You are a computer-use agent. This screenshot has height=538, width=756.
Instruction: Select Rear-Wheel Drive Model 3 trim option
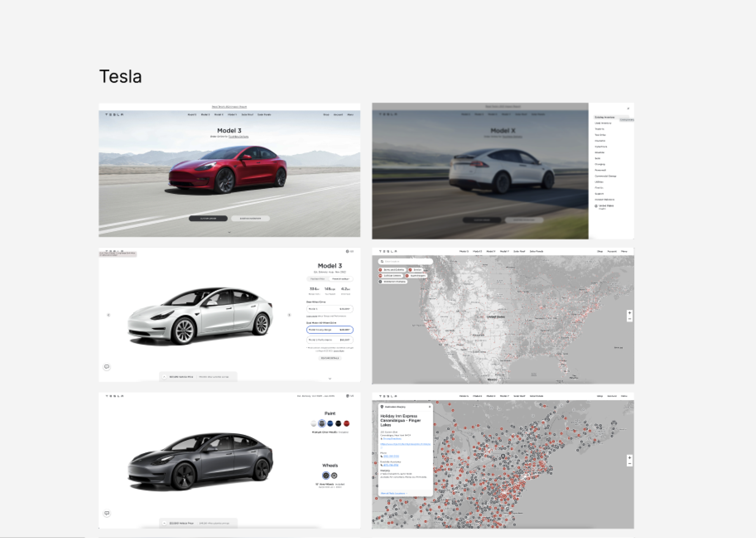(330, 309)
